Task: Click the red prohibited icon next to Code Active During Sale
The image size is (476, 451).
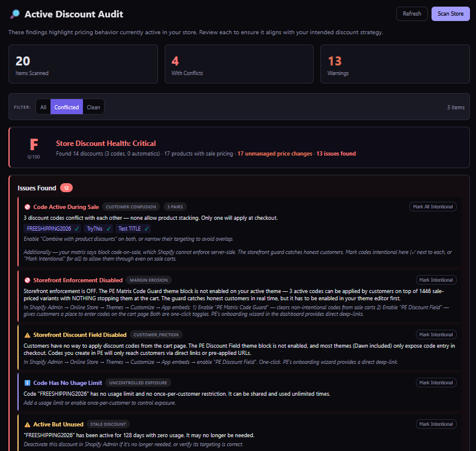Action: [x=27, y=207]
